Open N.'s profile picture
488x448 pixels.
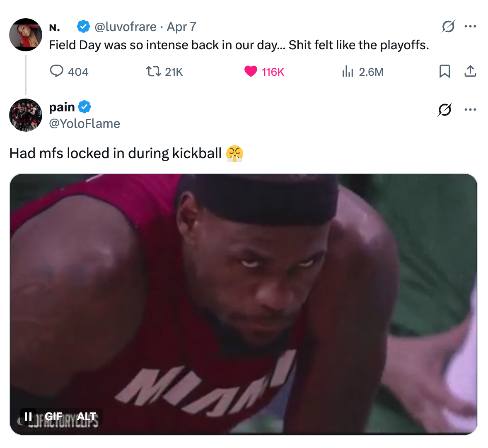[x=26, y=35]
